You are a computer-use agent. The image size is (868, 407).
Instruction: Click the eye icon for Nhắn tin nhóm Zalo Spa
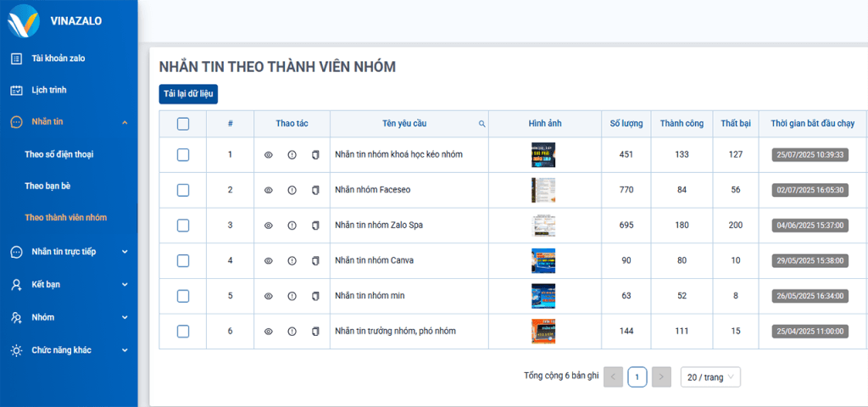coord(268,226)
